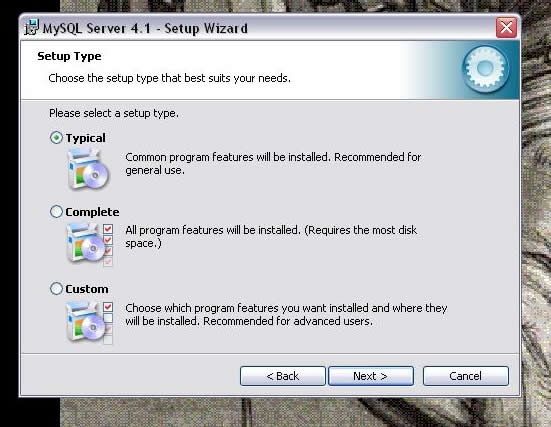551x427 pixels.
Task: Select the Typical setup radio button
Action: pos(56,137)
